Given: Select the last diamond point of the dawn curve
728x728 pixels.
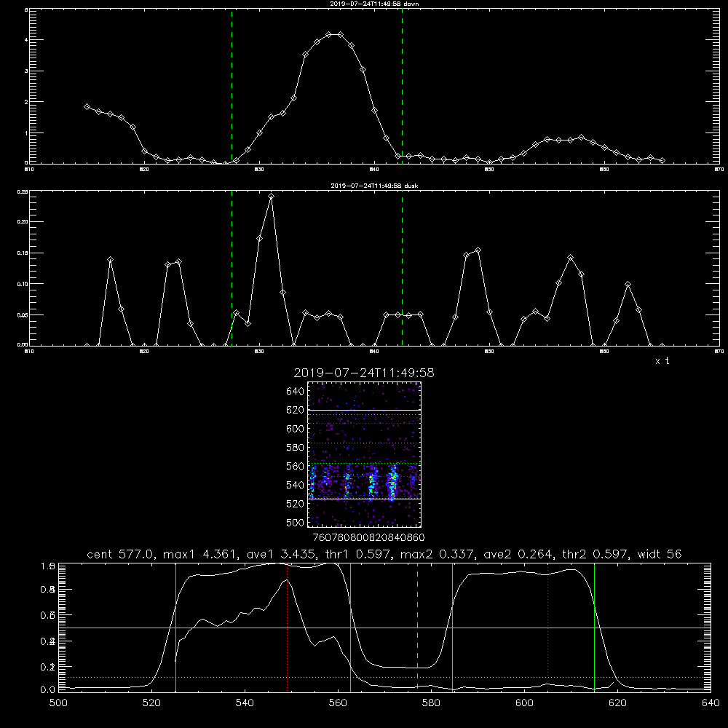Looking at the screenshot, I should 662,161.
